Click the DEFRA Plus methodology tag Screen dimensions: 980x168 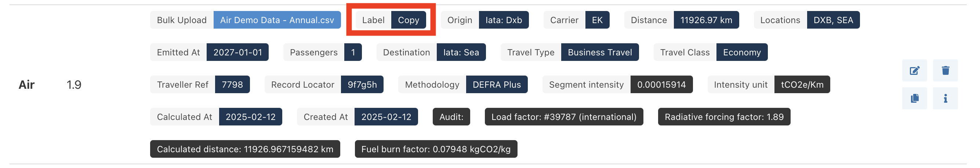497,85
